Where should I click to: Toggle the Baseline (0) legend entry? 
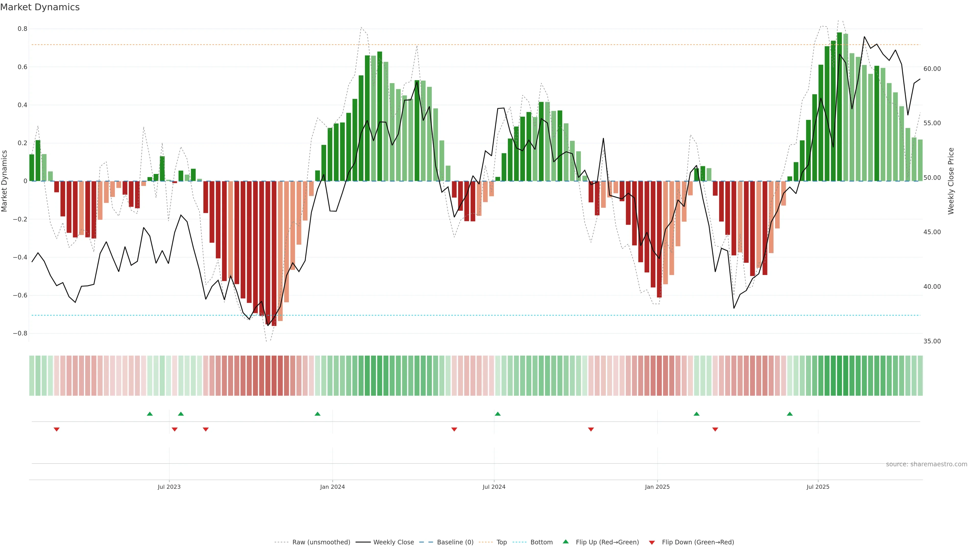coord(455,542)
